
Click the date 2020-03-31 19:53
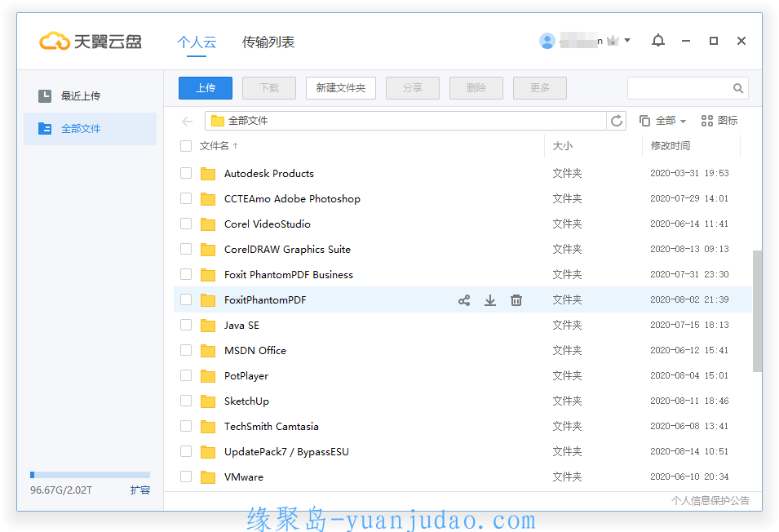click(x=689, y=173)
